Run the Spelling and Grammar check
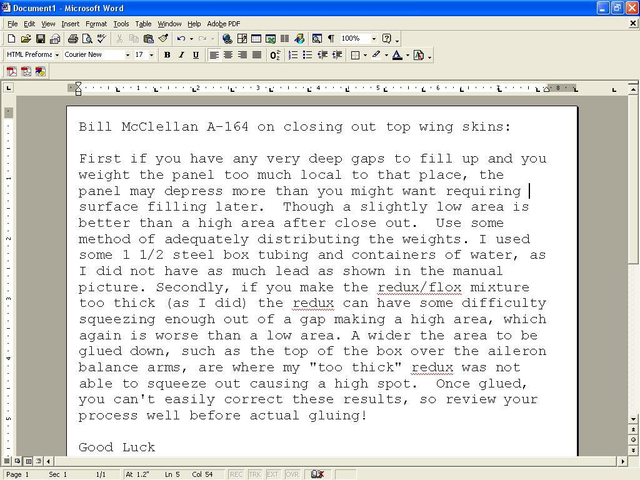 point(102,39)
